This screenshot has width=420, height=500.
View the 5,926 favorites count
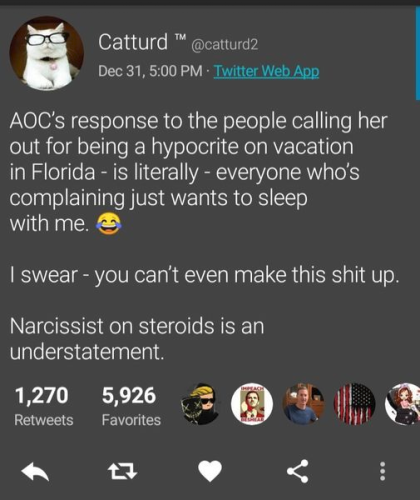(x=129, y=395)
